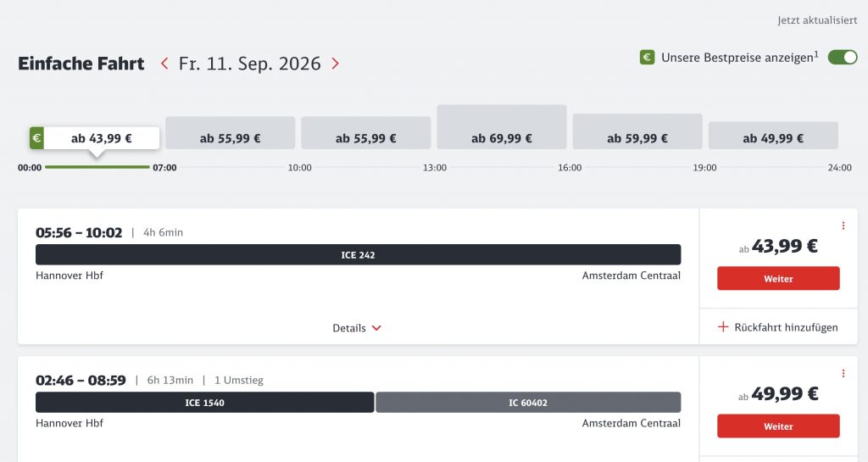Click the Jetzt aktualisiert status text

pyautogui.click(x=817, y=20)
